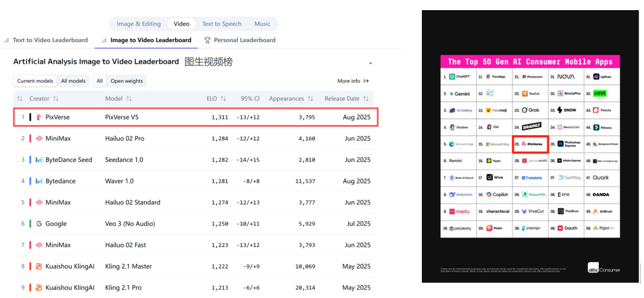
Task: Expand the dropdown caret beside leaderboard title
Action: coord(371,64)
